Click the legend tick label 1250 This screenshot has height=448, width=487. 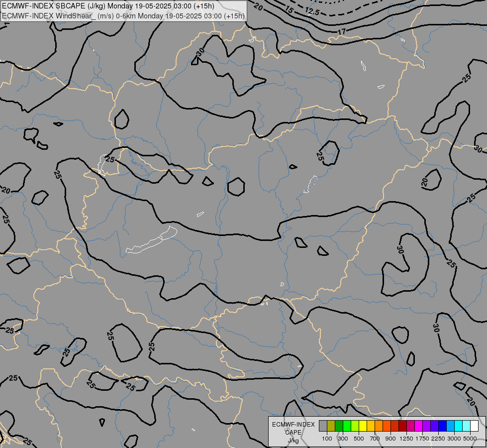click(406, 439)
